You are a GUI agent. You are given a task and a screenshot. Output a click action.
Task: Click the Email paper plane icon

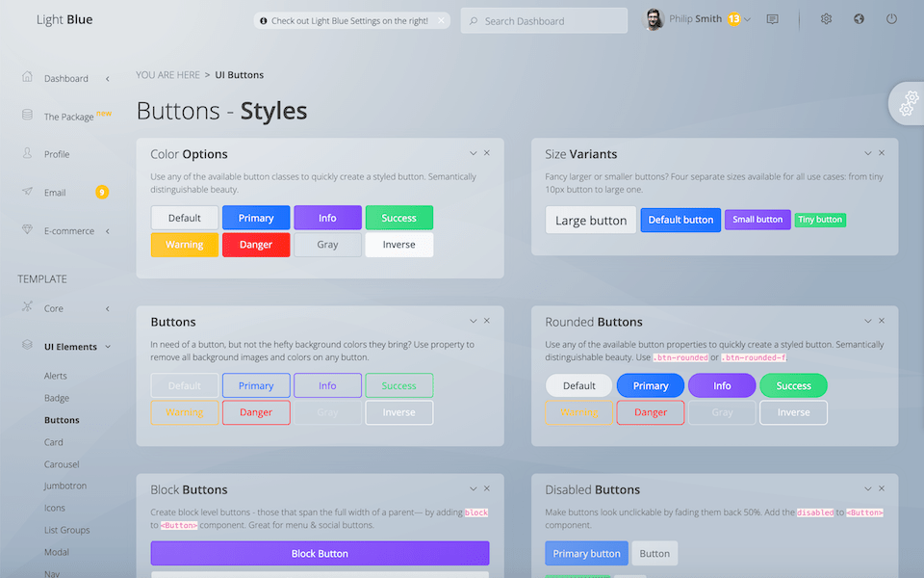coord(27,192)
